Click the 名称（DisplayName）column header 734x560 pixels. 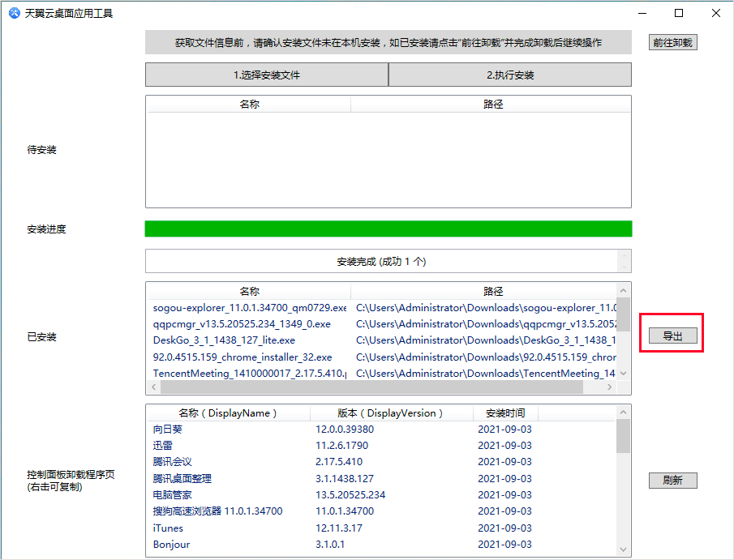(x=226, y=413)
